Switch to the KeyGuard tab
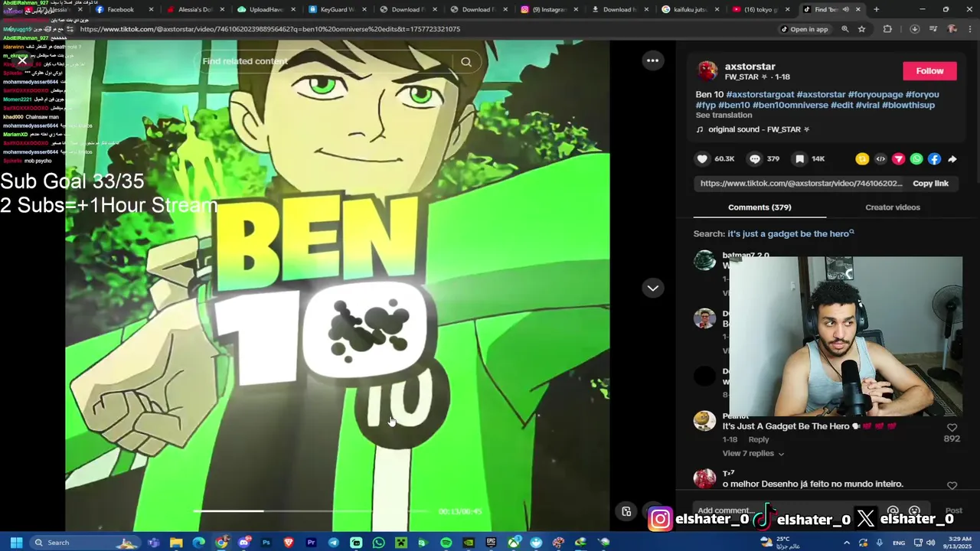This screenshot has width=980, height=551. pos(335,9)
